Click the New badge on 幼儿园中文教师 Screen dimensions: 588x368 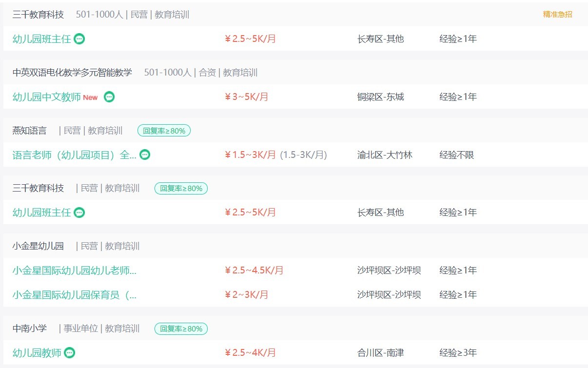90,97
